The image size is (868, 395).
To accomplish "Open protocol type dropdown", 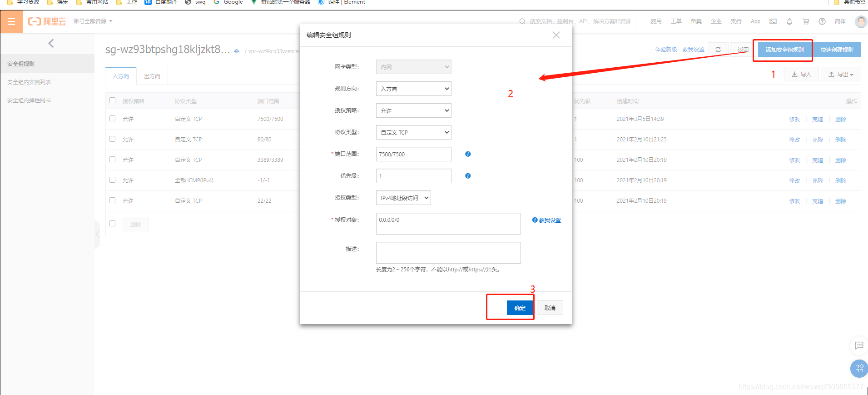I will click(x=413, y=132).
